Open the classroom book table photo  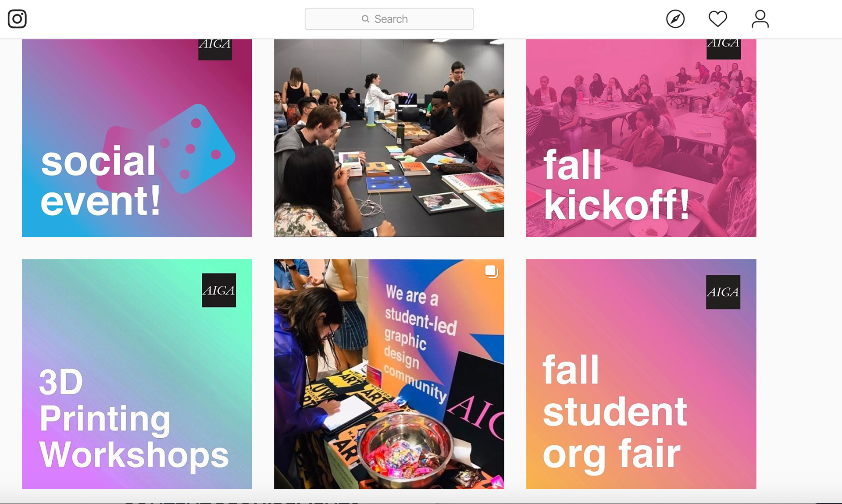coord(389,138)
